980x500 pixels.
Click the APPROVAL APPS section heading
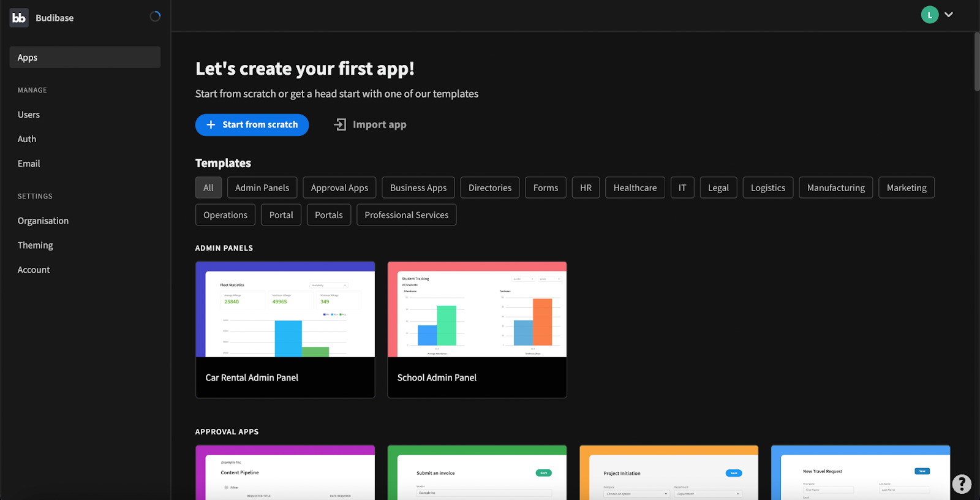point(227,432)
